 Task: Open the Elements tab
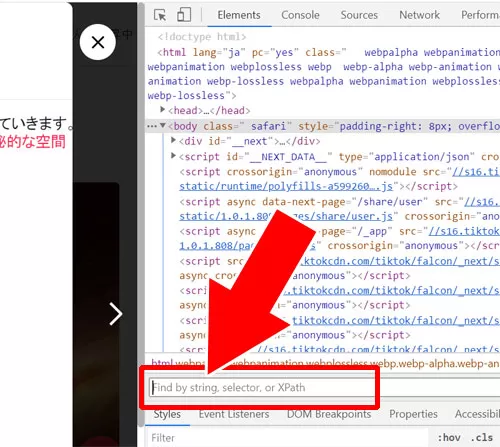coord(239,15)
